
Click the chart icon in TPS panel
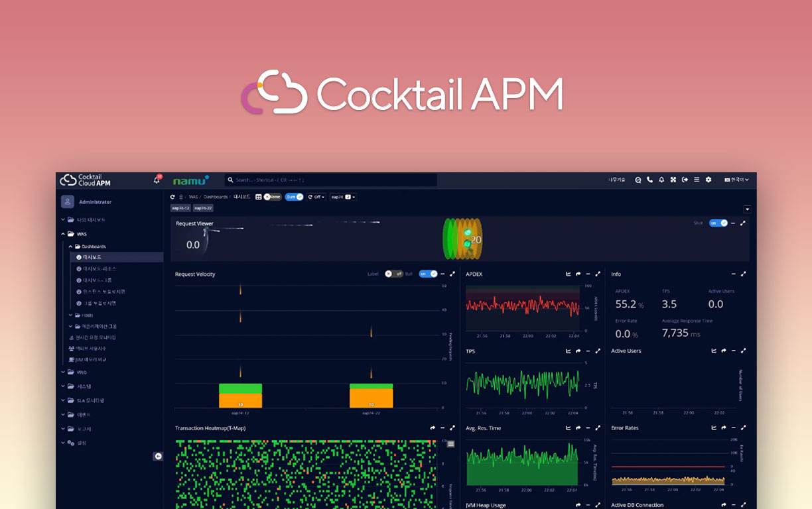(569, 351)
